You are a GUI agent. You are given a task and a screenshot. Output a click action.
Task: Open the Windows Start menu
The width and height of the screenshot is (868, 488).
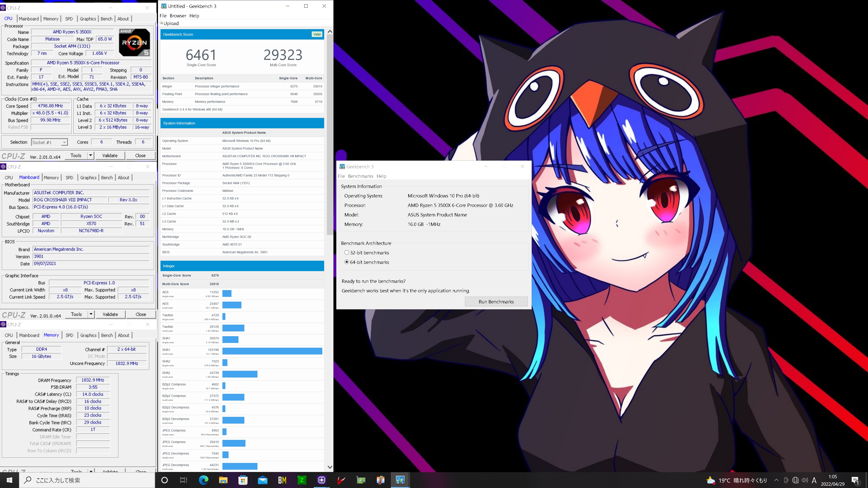click(x=9, y=480)
